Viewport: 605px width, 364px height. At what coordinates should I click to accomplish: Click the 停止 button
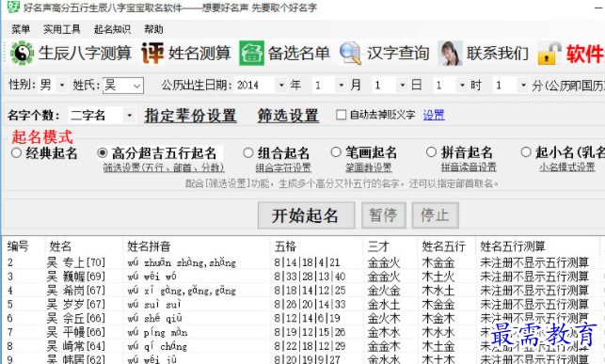pos(436,215)
